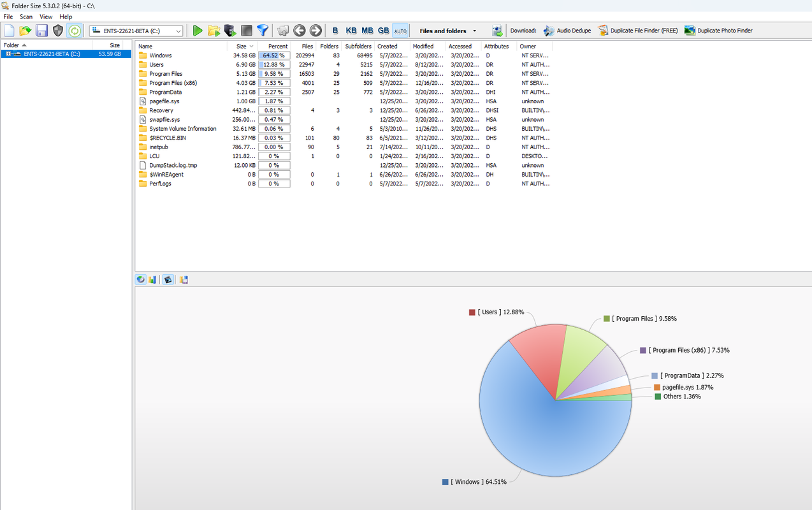Select the System Volume Information row

pyautogui.click(x=344, y=129)
